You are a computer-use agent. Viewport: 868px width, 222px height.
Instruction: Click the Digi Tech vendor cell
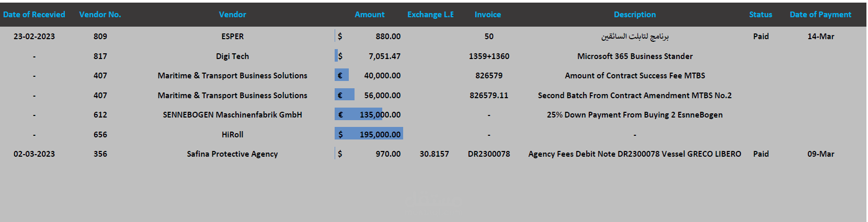point(232,56)
